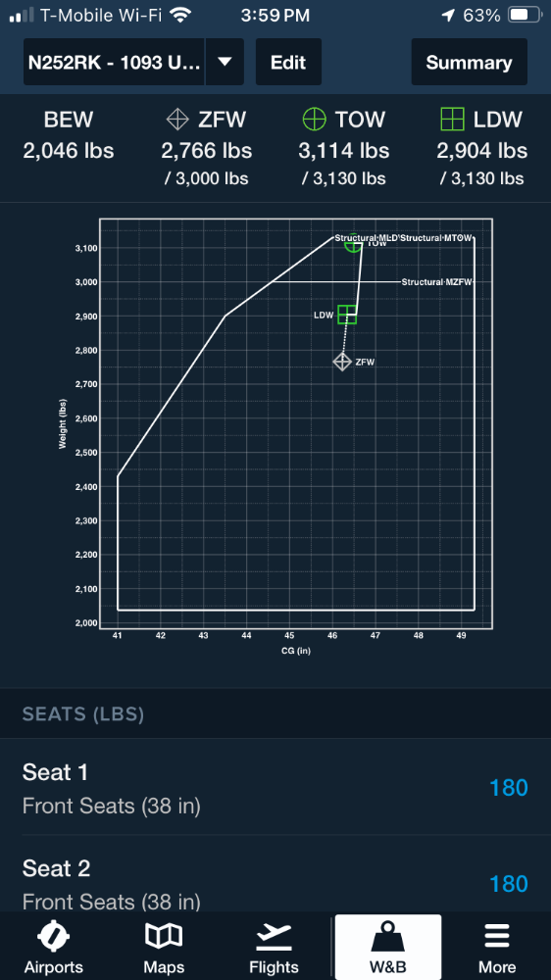Select the W&B weight icon tab

pos(388,936)
